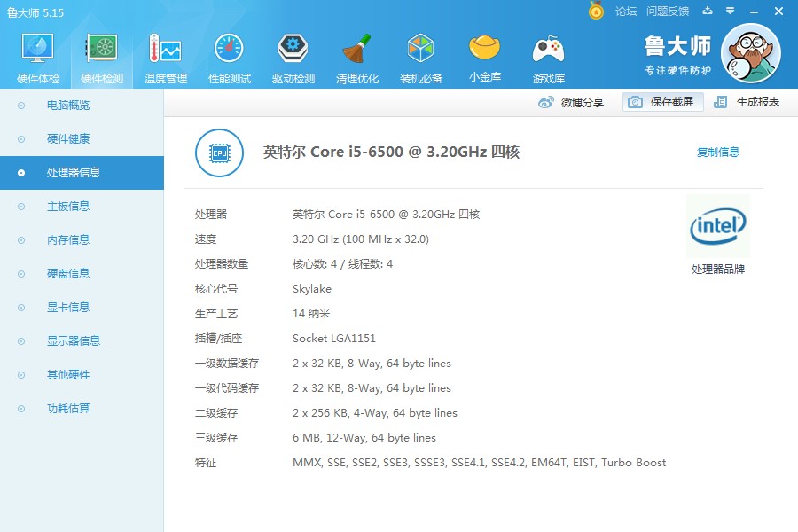Viewport: 798px width, 532px height.
Task: Close the 鲁大师 window
Action: coord(778,11)
